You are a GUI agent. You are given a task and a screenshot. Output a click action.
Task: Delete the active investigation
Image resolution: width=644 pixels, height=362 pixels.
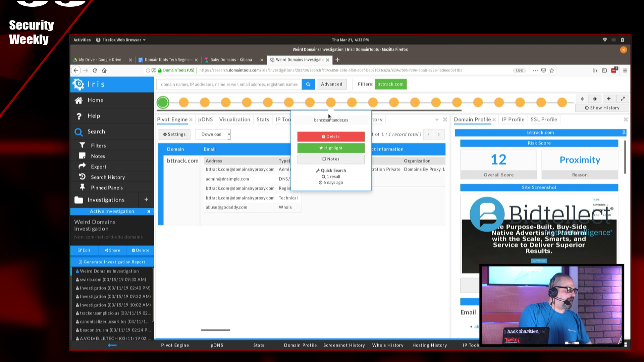(x=140, y=250)
